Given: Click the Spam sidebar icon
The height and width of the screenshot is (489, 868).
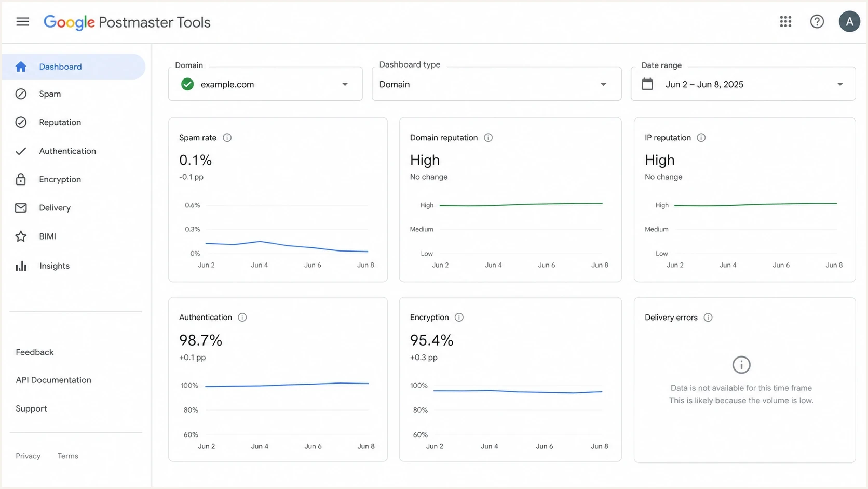Looking at the screenshot, I should [x=21, y=94].
